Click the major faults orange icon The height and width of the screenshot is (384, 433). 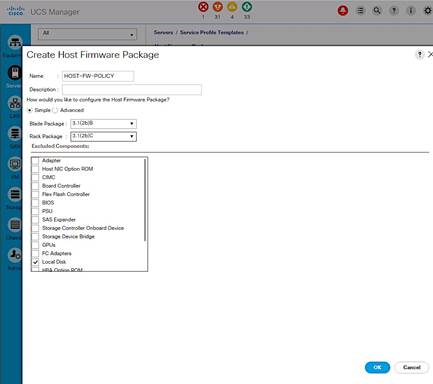pos(218,7)
